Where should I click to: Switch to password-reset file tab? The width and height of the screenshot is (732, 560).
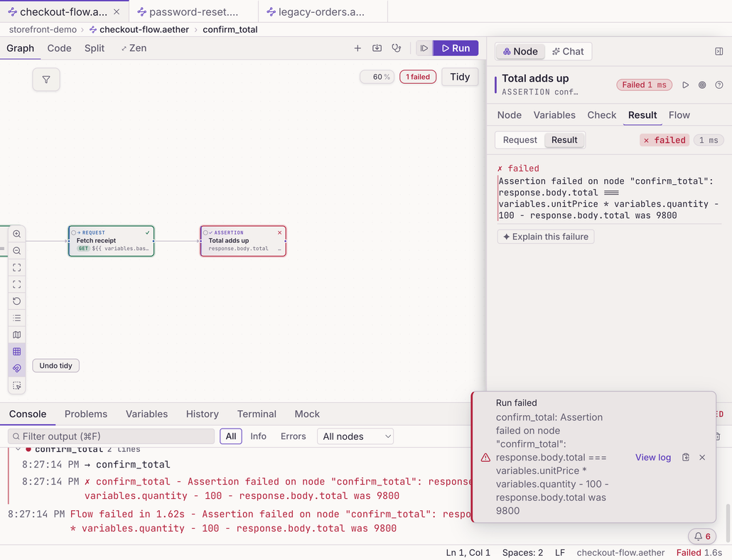[193, 11]
